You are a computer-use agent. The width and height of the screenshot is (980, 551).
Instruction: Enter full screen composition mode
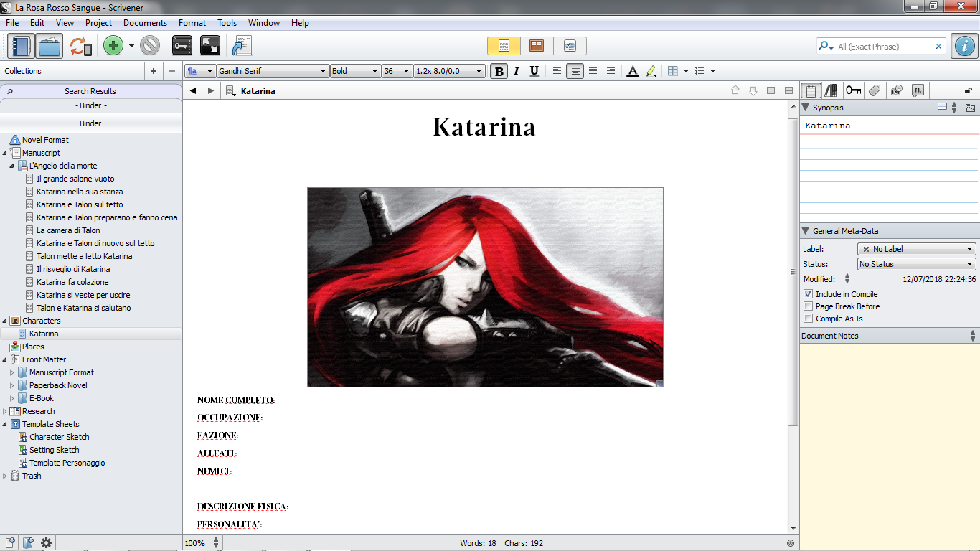[x=209, y=46]
